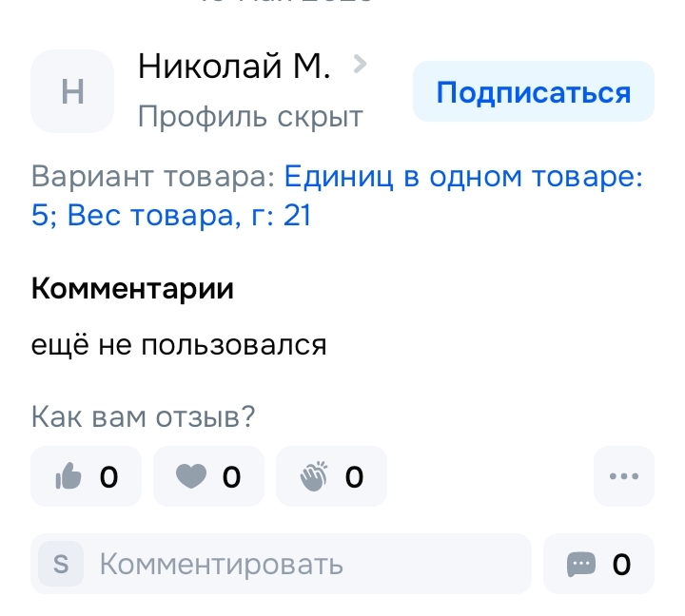Screen dimensions: 685x616
Task: Click the review text "ещё не пользовался"
Action: pyautogui.click(x=179, y=344)
